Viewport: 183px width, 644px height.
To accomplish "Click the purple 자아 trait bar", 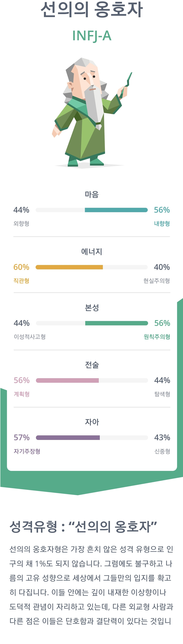I will [x=92, y=438].
